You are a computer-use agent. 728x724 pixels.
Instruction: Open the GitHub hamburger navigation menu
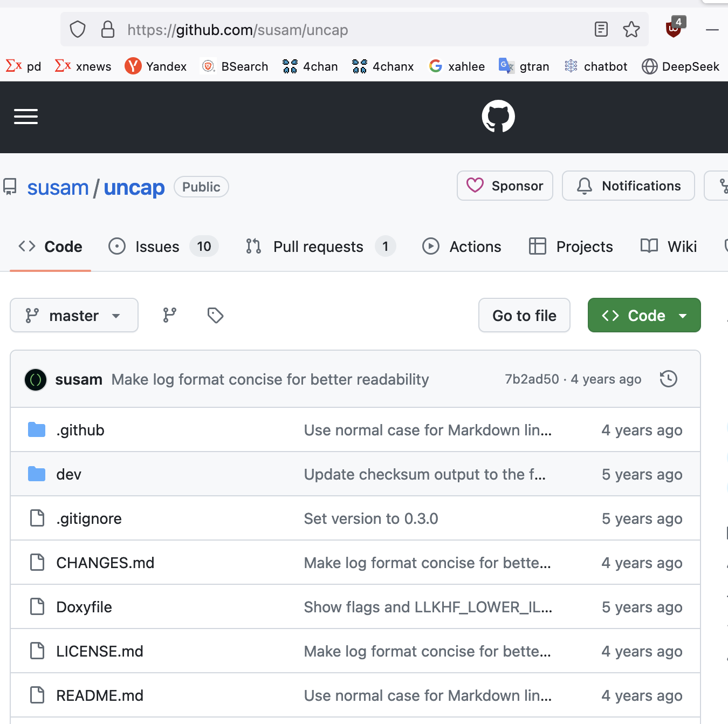[x=26, y=117]
